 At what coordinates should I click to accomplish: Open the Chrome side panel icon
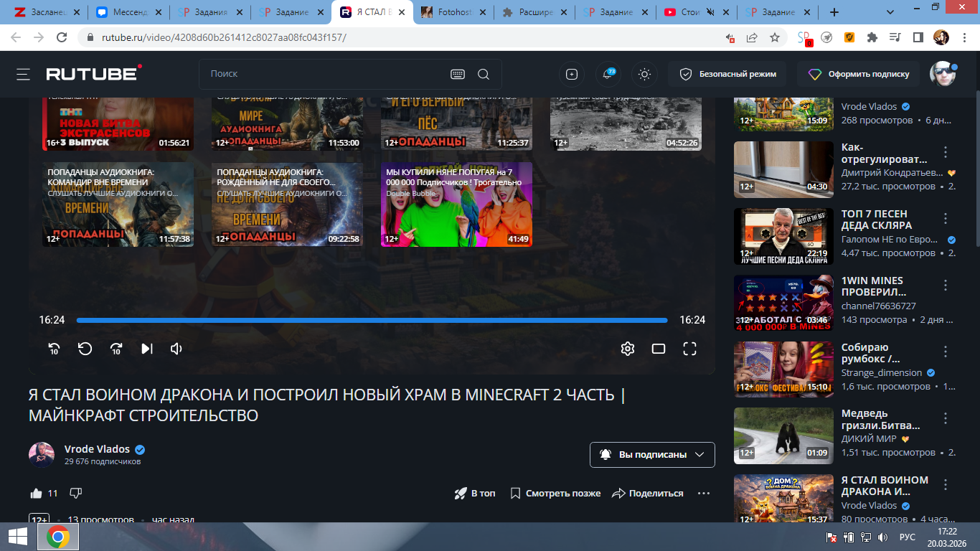click(x=918, y=37)
